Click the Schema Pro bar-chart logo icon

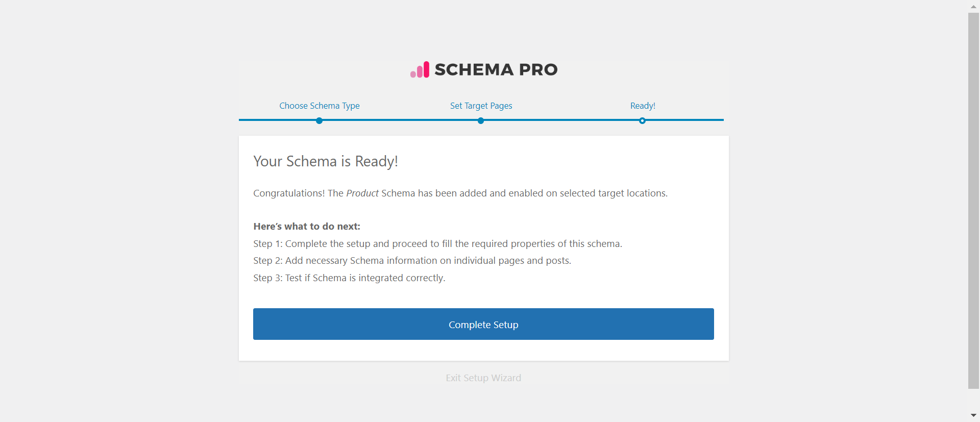pyautogui.click(x=420, y=70)
